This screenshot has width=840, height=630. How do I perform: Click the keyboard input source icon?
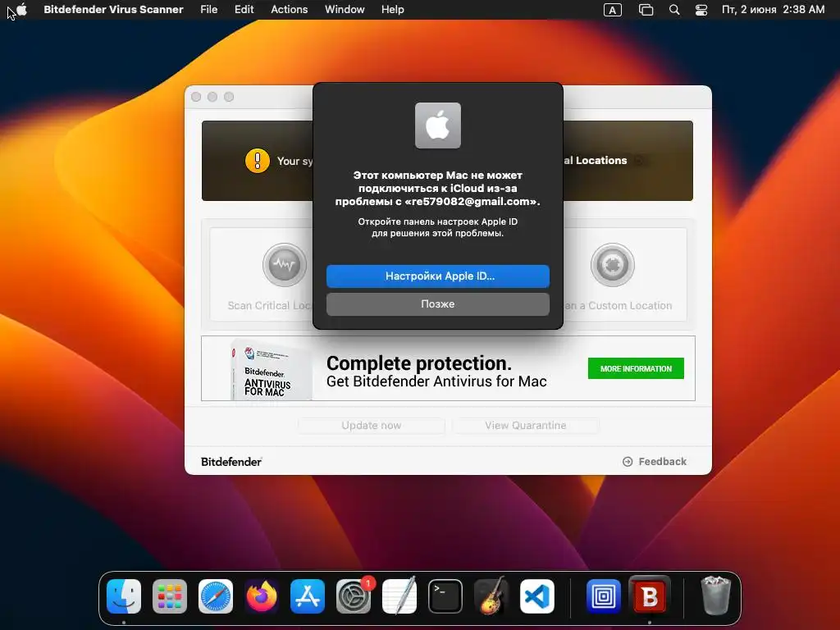[612, 10]
